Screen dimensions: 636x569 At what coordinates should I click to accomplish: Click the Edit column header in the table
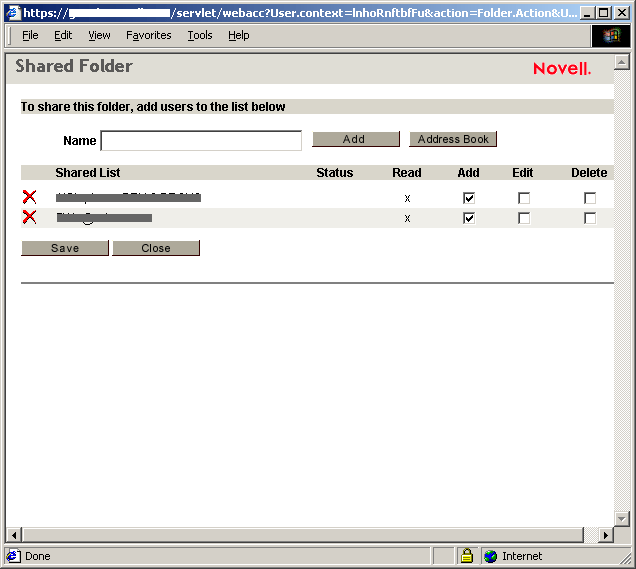522,173
